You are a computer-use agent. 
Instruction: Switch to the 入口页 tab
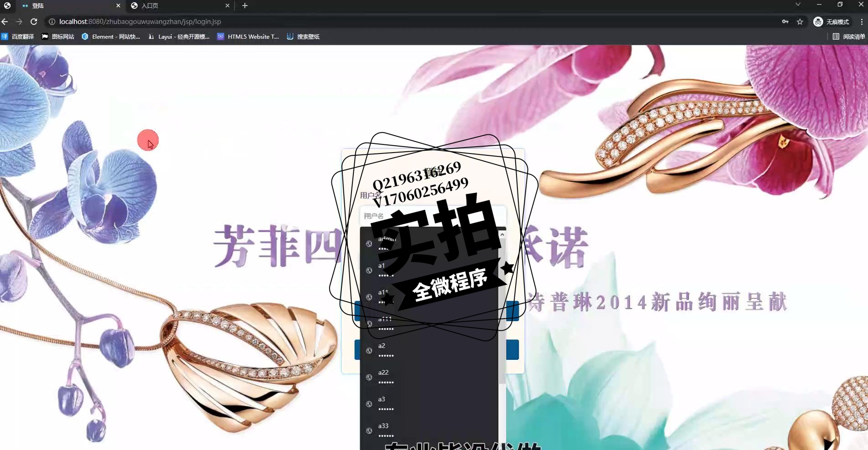coord(180,5)
